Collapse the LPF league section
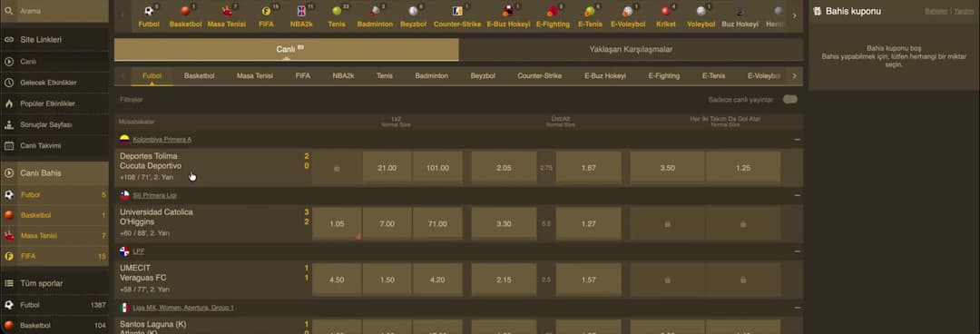Viewport: 980px width, 334px height. click(x=797, y=250)
